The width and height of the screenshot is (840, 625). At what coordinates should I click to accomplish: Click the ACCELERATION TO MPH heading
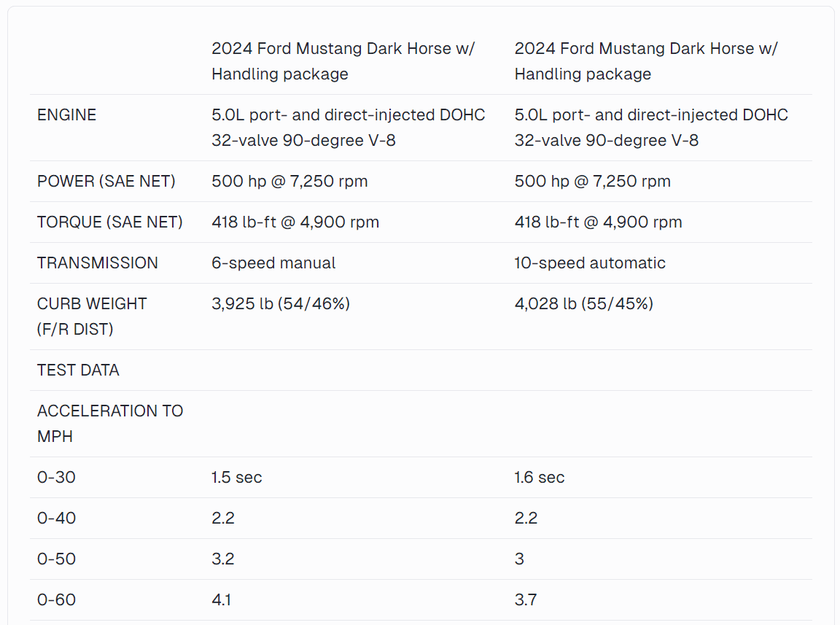pos(110,424)
